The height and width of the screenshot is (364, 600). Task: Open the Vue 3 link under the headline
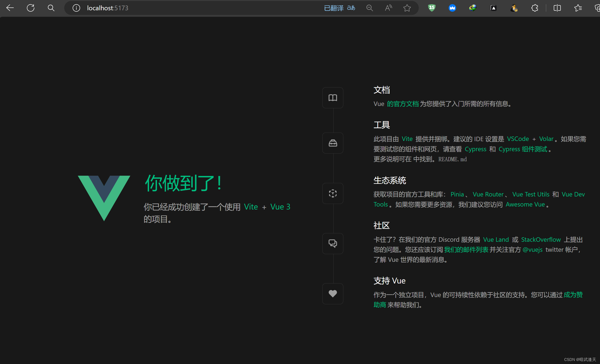tap(280, 207)
